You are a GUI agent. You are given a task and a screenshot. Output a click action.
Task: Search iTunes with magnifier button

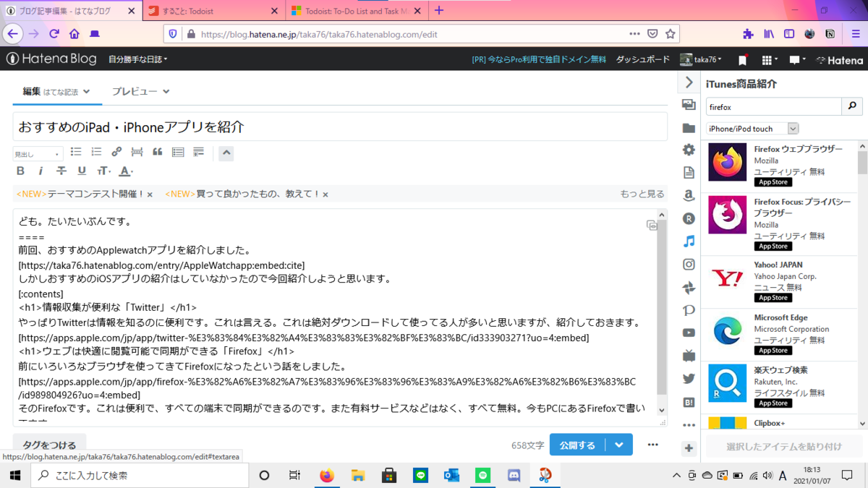point(852,106)
